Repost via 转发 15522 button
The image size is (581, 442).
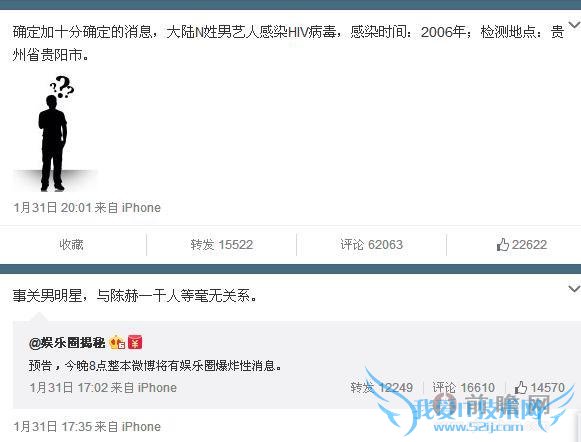(222, 245)
